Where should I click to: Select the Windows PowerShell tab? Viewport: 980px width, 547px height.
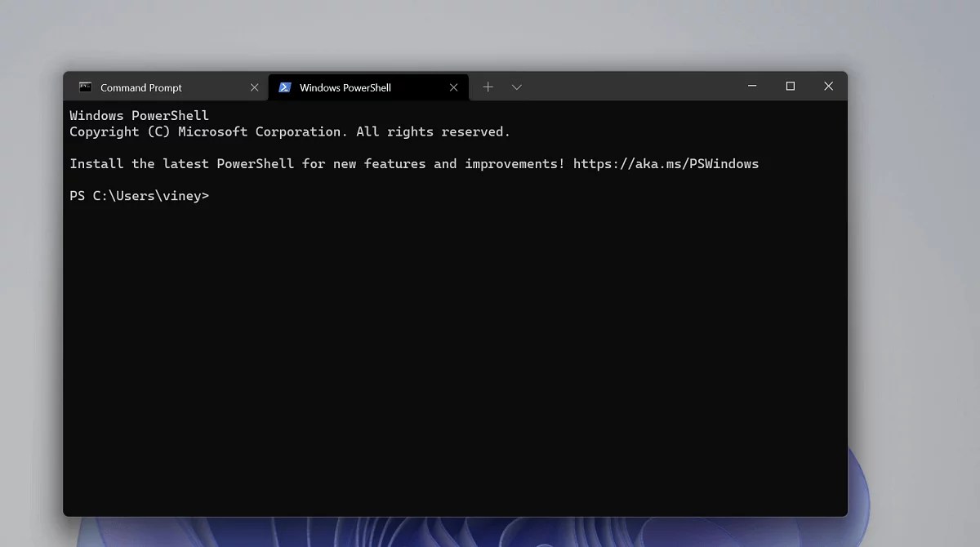pos(368,87)
